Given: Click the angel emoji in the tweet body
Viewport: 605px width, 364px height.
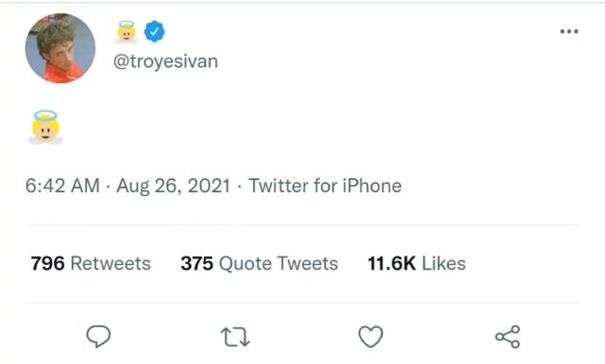Looking at the screenshot, I should (45, 127).
